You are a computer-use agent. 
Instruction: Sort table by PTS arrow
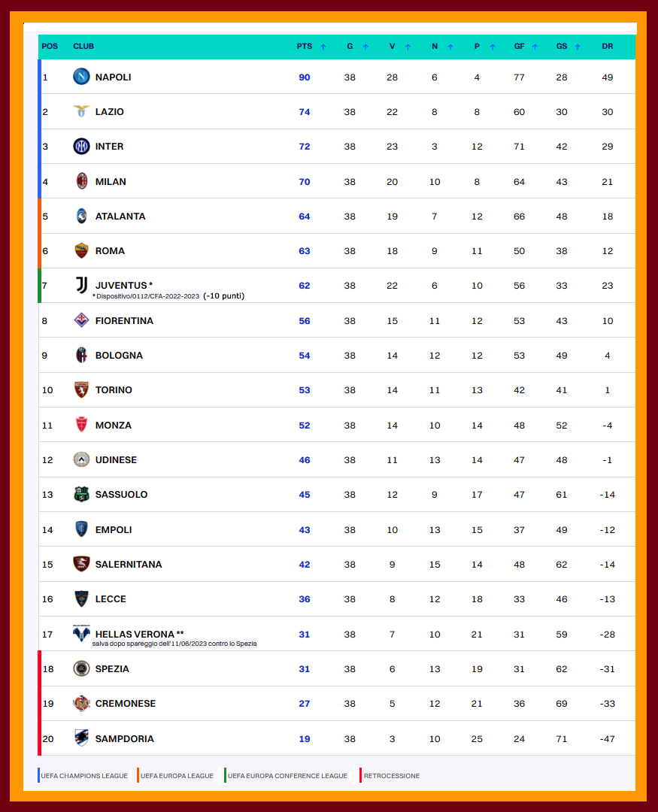tap(323, 47)
